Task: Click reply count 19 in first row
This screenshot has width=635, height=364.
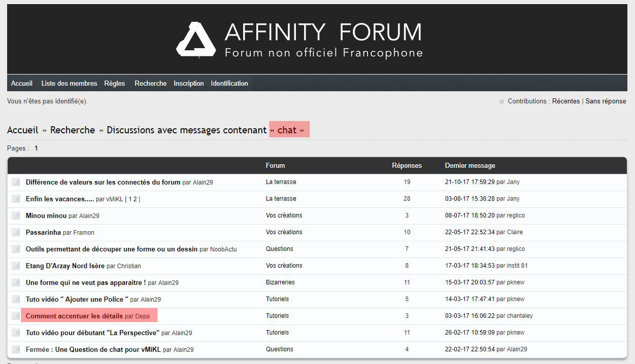Action: (x=407, y=182)
